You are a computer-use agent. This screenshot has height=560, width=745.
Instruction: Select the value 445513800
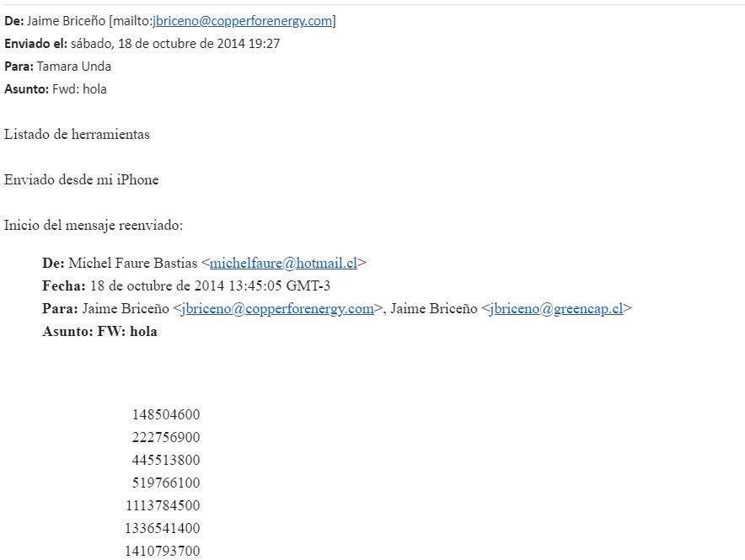[166, 460]
